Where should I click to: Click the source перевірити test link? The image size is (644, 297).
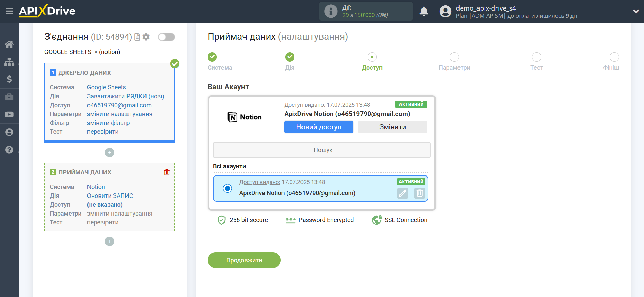103,132
